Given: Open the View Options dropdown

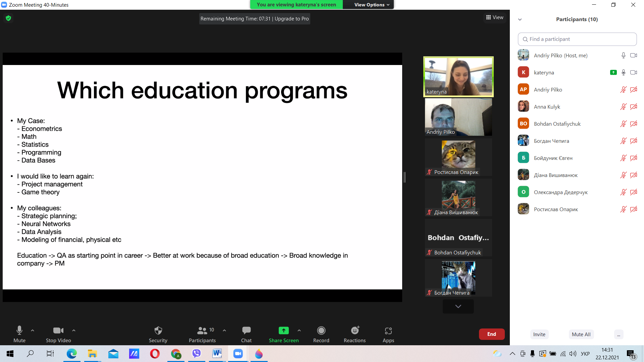Looking at the screenshot, I should point(372,5).
